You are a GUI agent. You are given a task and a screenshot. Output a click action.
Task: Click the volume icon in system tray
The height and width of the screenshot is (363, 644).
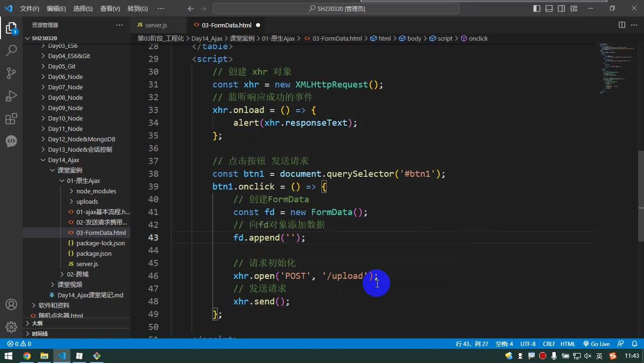[587, 356]
